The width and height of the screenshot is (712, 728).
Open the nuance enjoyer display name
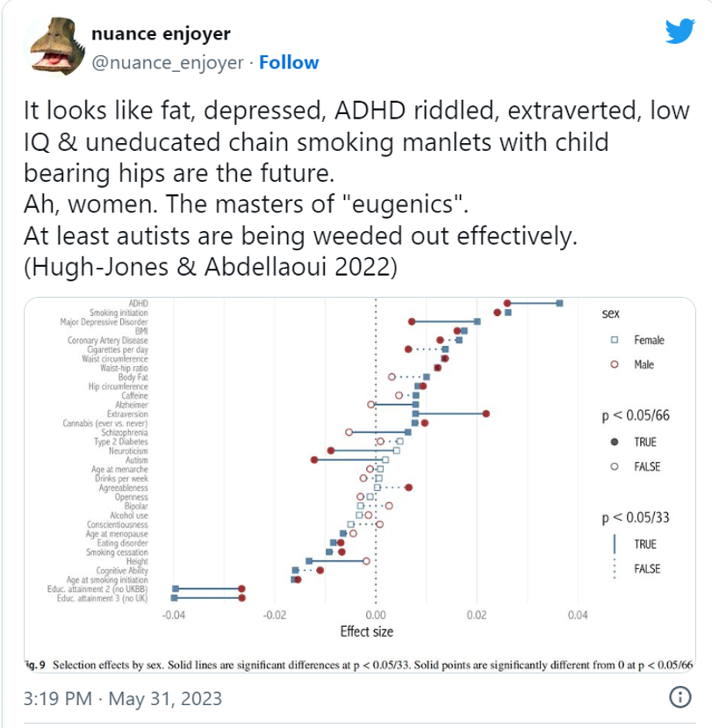[161, 34]
